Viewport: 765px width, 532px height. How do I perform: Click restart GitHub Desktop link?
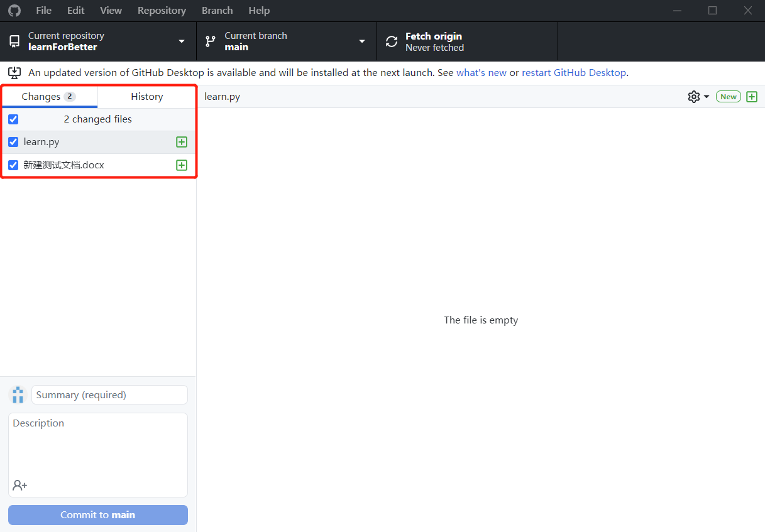[574, 73]
